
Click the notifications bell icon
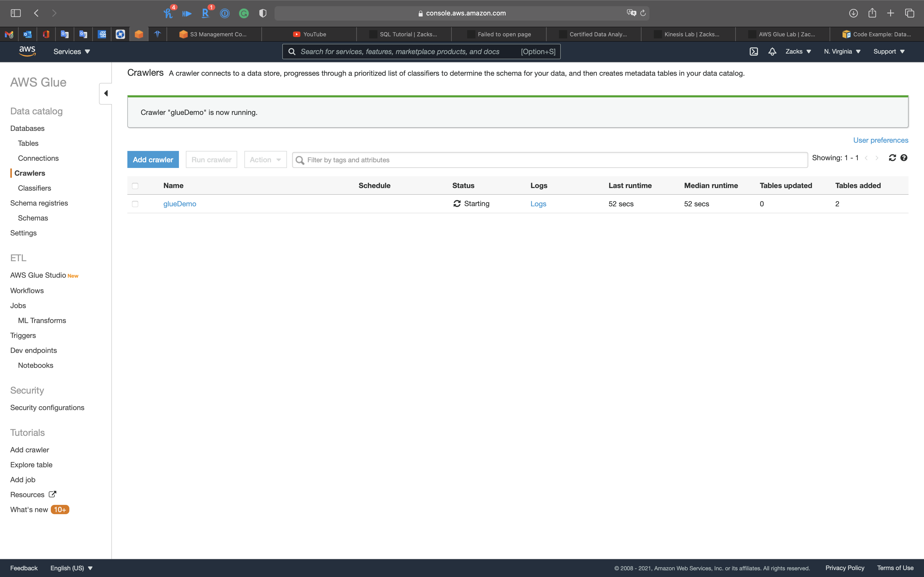[x=772, y=52]
